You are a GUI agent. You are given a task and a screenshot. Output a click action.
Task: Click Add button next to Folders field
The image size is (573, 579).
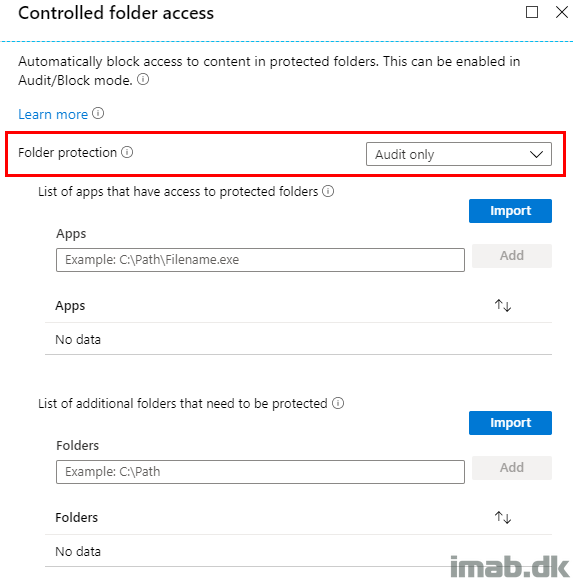pyautogui.click(x=512, y=467)
